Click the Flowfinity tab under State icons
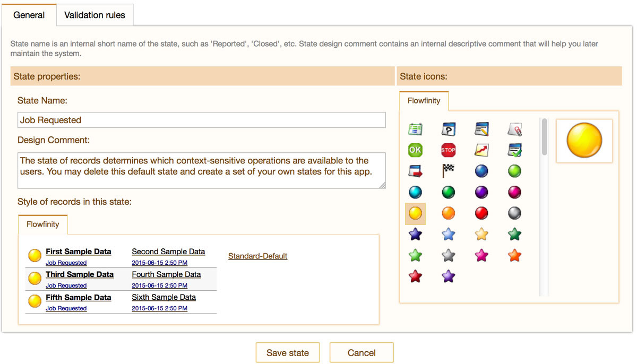This screenshot has height=364, width=637. [x=424, y=100]
